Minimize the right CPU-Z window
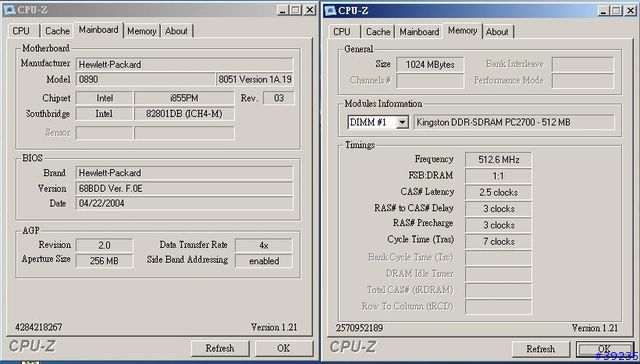640x364 pixels. point(604,11)
